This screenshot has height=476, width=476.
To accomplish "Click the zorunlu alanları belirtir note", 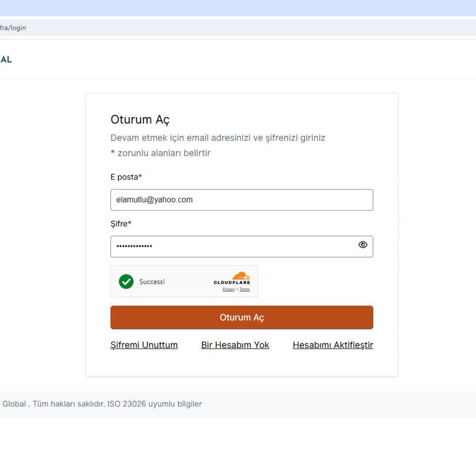I will (x=161, y=153).
